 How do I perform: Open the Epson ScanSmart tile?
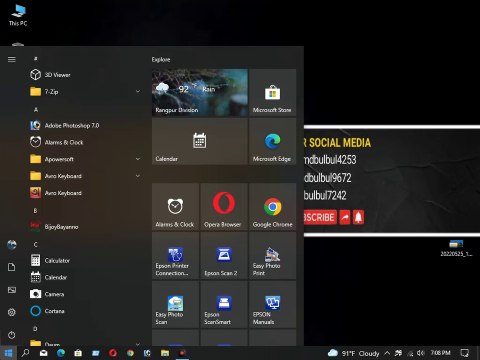pos(224,304)
